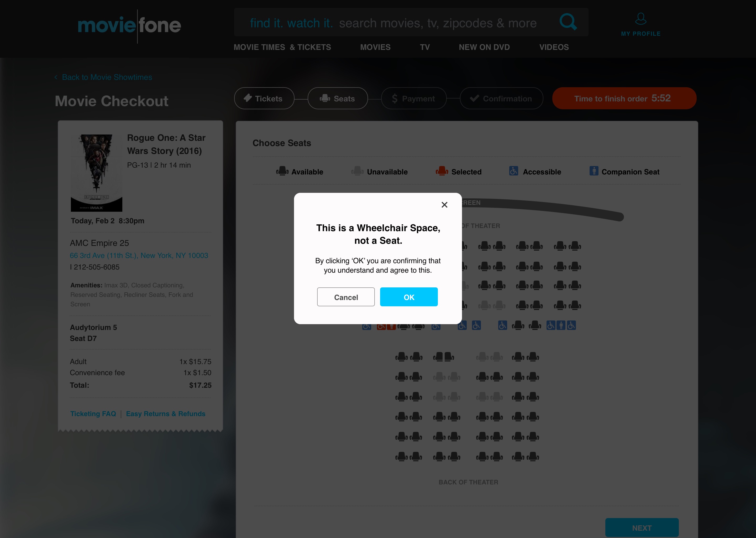
Task: Open the NEW ON DVD menu
Action: [x=484, y=47]
